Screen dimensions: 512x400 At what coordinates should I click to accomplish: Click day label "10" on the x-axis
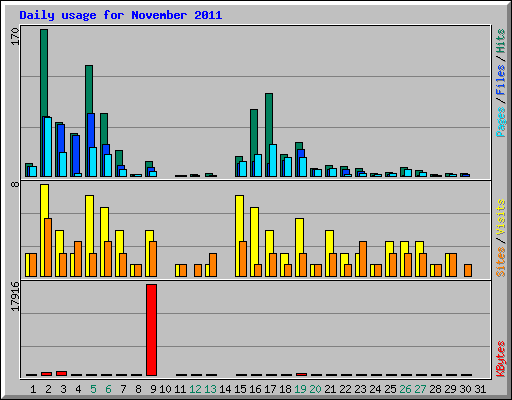click(x=165, y=389)
